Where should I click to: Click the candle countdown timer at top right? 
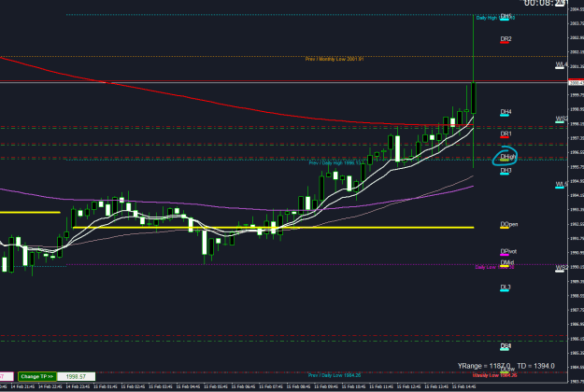544,4
